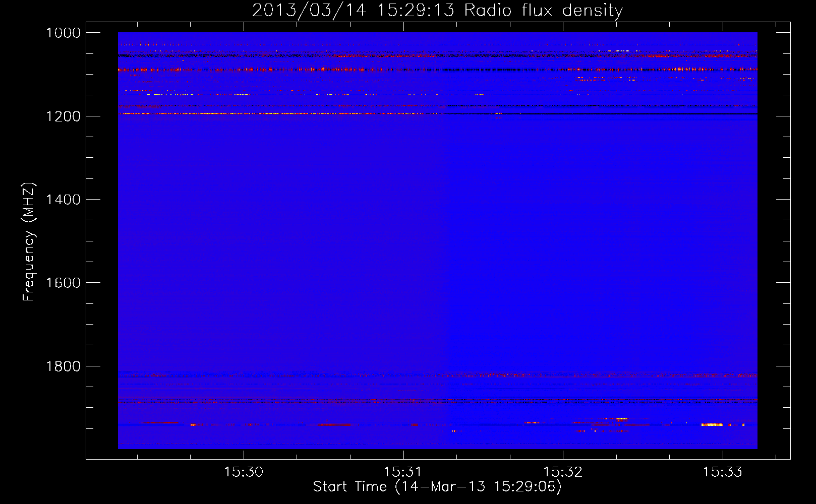Select the 1200 frequency tick label
The image size is (816, 504).
click(x=64, y=116)
